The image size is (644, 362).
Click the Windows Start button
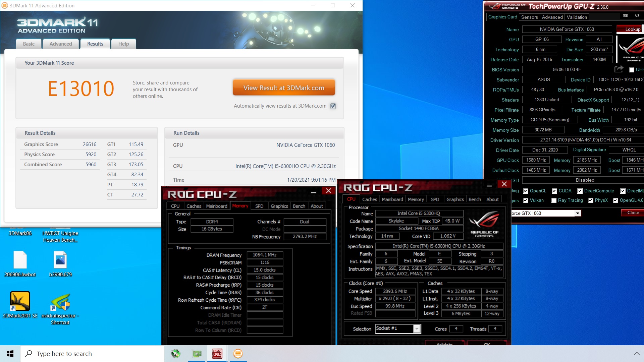(x=10, y=354)
